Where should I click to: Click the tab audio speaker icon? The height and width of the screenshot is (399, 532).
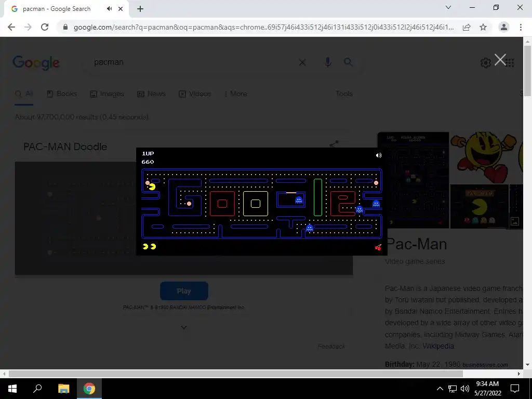tap(109, 9)
